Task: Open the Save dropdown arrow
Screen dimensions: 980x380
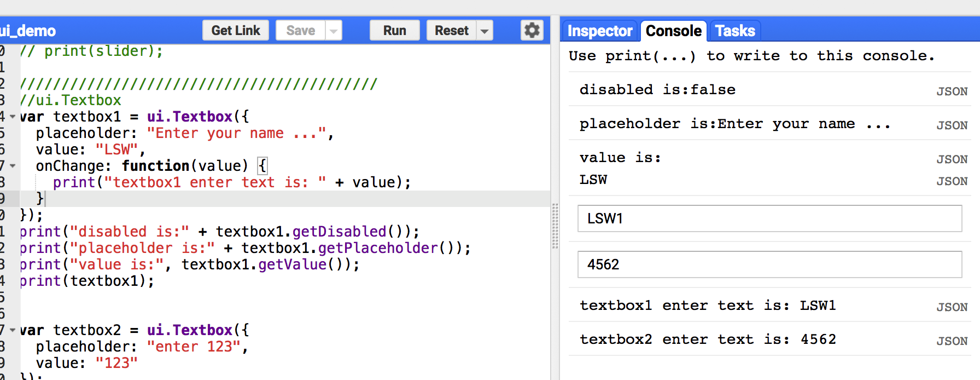Action: tap(334, 31)
